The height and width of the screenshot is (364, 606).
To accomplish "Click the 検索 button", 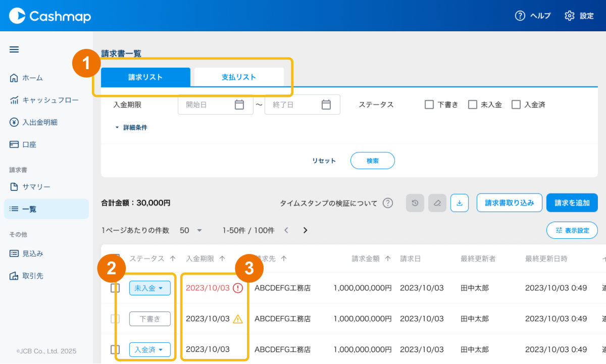I will [x=373, y=161].
